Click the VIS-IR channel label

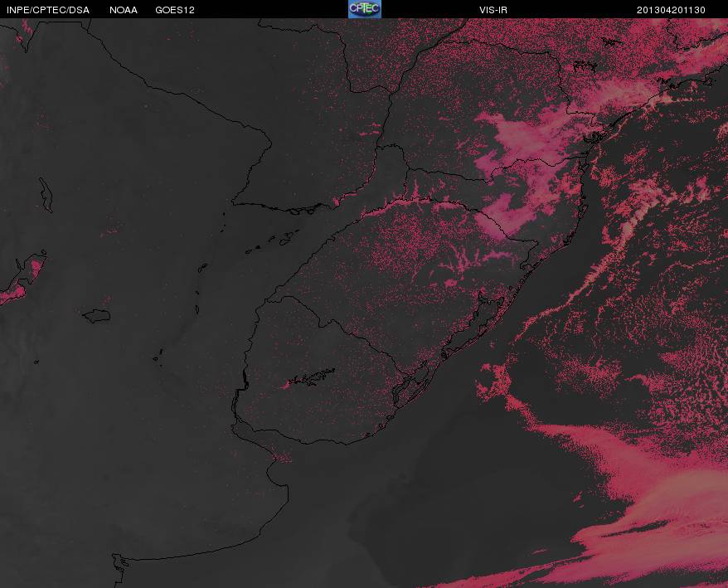tap(493, 10)
